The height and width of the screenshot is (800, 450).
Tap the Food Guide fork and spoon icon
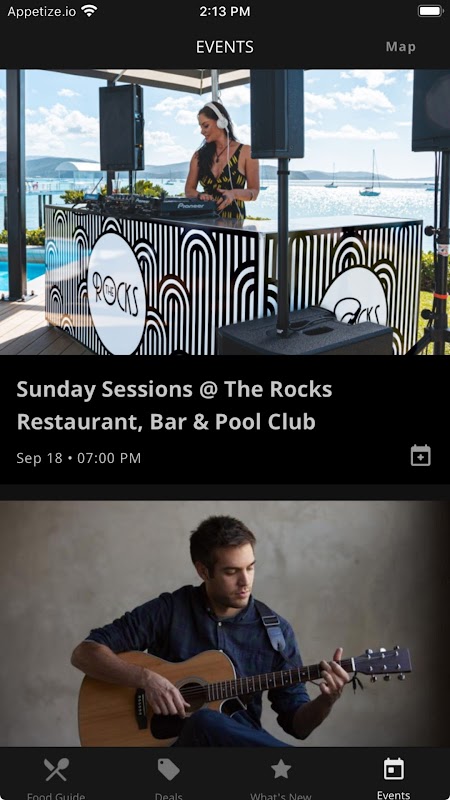point(56,770)
